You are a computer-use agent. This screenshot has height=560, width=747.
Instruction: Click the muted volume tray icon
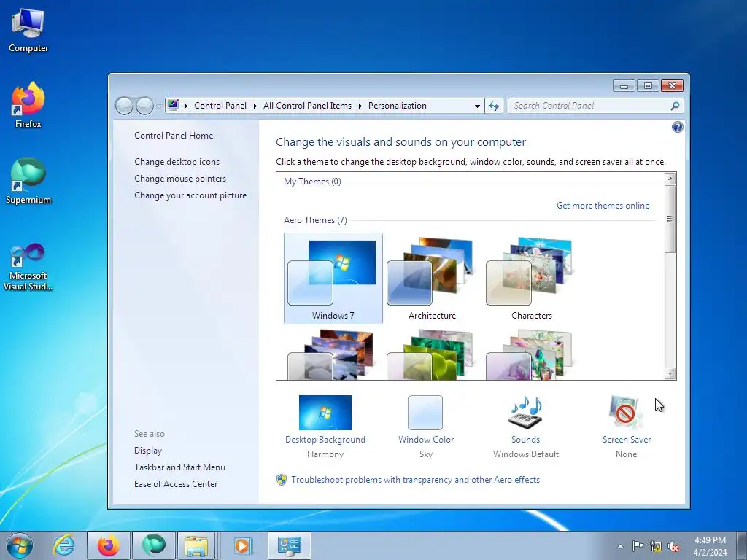[673, 546]
